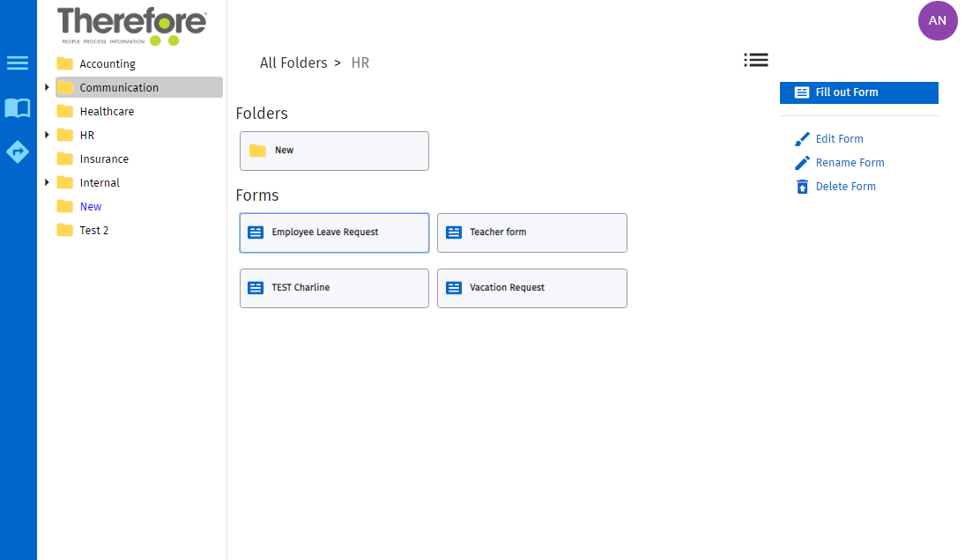Open the New folder card
The width and height of the screenshot is (965, 560).
[x=334, y=151]
